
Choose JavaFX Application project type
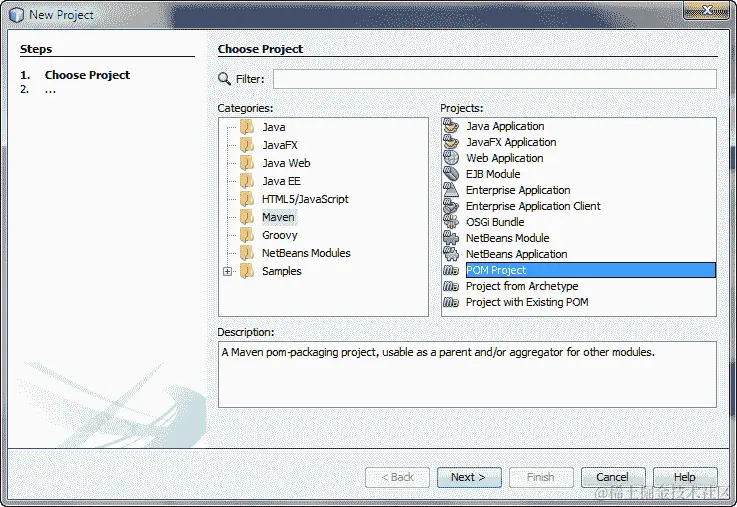511,142
